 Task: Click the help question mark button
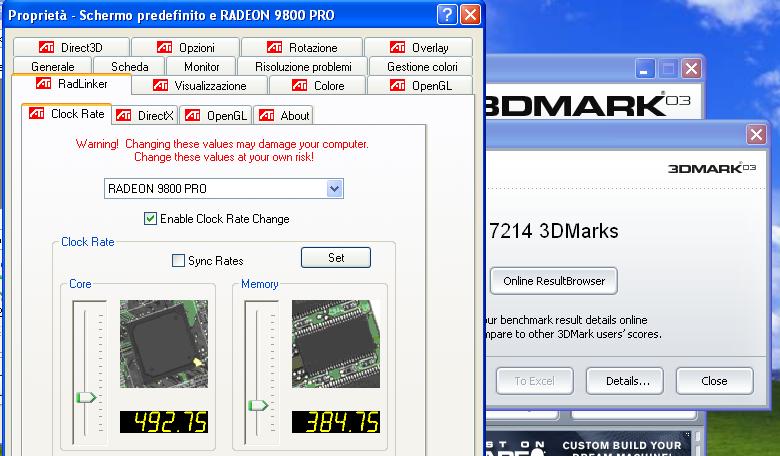tap(447, 14)
